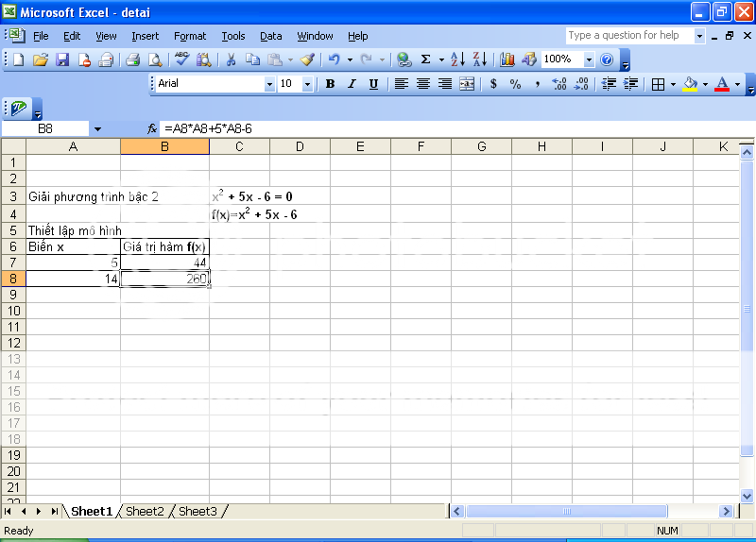The width and height of the screenshot is (756, 542).
Task: Open the Arial font name dropdown
Action: pos(268,84)
